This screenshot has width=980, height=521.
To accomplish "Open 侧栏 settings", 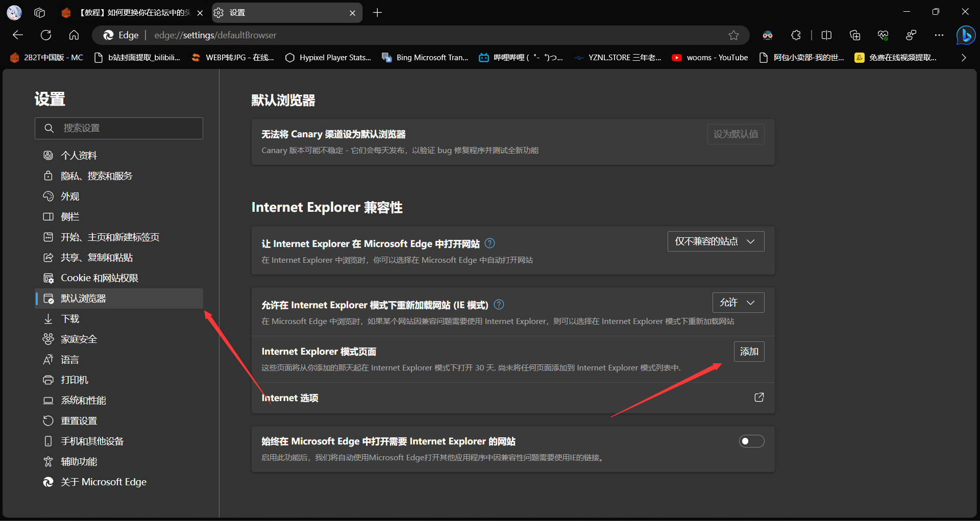I will pos(119,217).
